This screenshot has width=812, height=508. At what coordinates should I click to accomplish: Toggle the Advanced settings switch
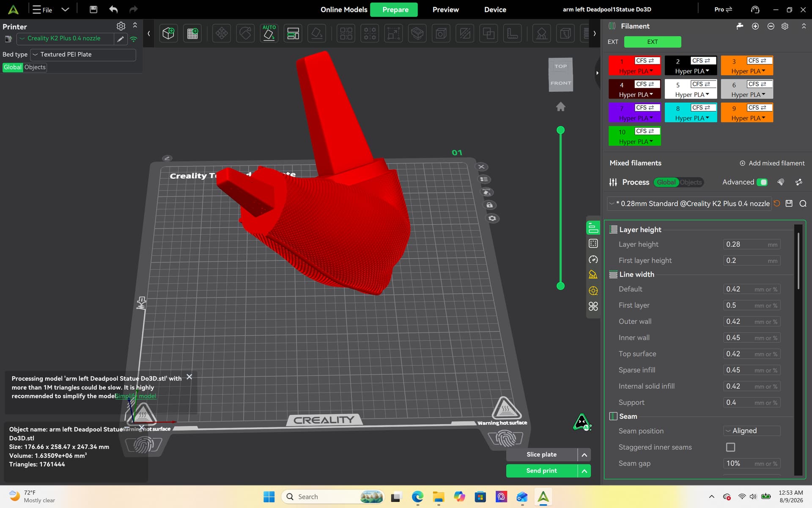tap(762, 182)
